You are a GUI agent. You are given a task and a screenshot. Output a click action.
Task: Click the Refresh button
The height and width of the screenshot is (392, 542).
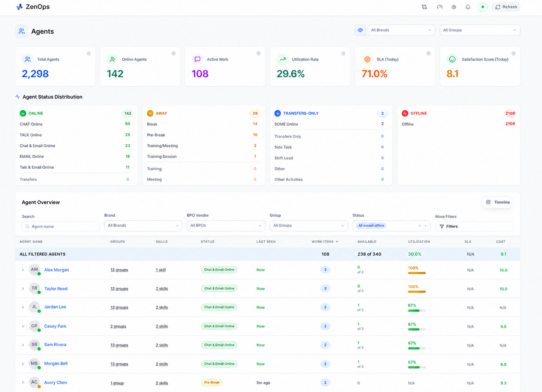(x=506, y=7)
